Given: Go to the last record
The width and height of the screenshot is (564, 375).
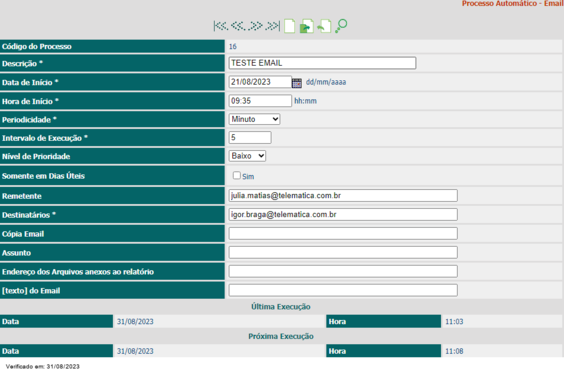Looking at the screenshot, I should pos(272,26).
